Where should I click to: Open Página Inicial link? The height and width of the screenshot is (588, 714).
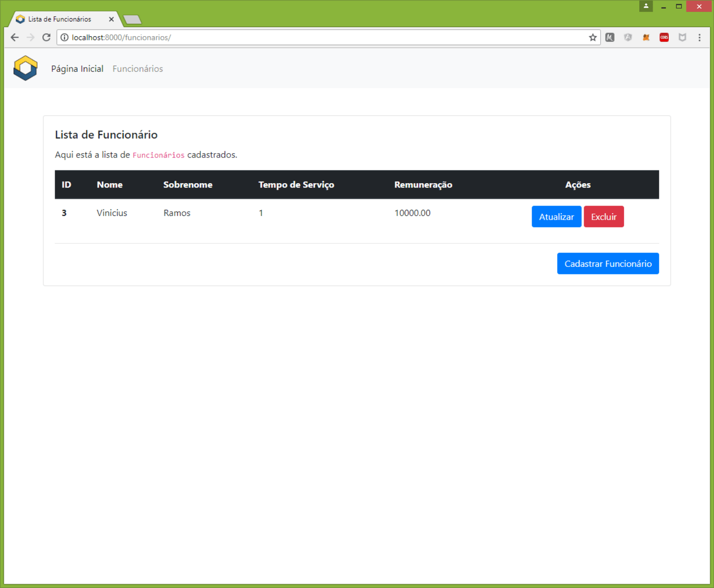[x=77, y=69]
